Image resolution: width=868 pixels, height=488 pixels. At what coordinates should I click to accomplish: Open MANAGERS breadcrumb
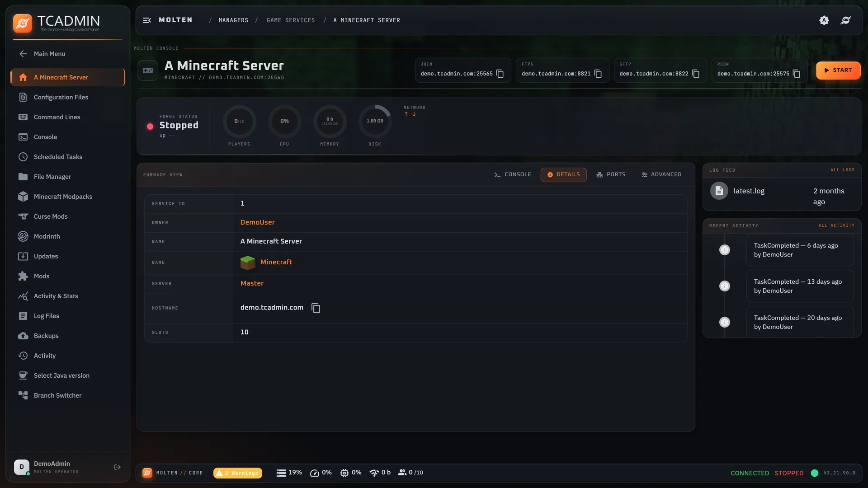tap(233, 20)
